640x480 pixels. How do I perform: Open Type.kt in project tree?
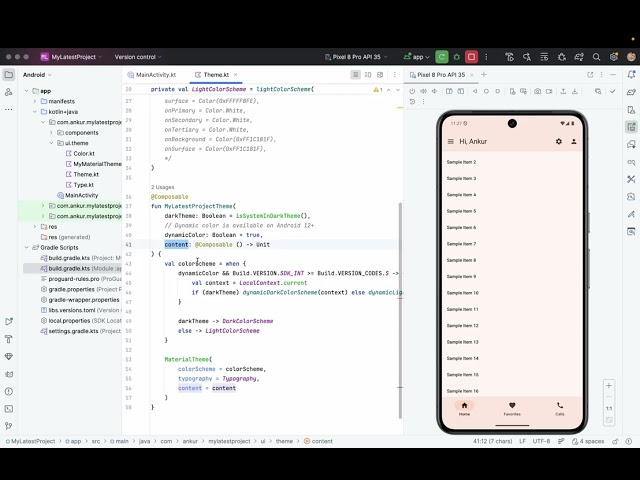click(x=80, y=185)
